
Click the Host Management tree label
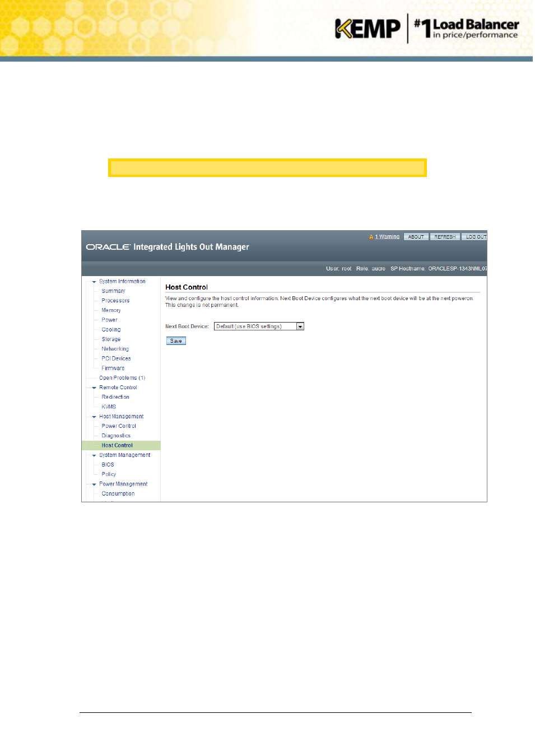(122, 417)
